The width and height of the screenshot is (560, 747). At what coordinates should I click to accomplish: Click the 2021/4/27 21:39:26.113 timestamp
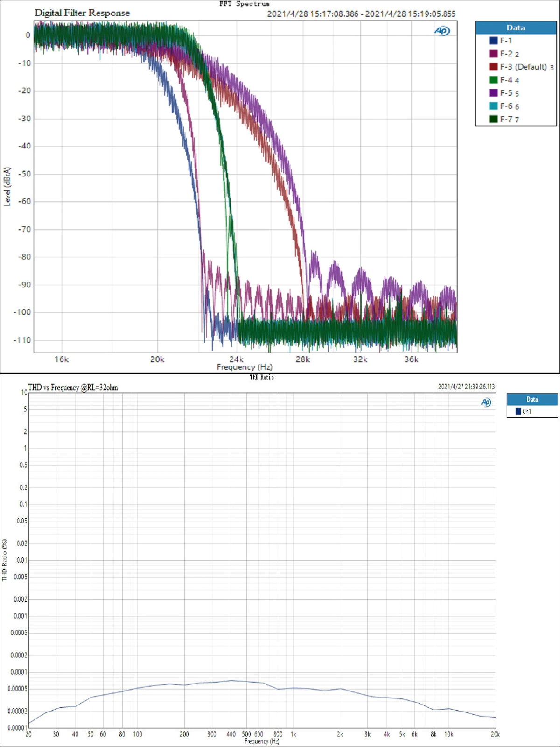(466, 387)
